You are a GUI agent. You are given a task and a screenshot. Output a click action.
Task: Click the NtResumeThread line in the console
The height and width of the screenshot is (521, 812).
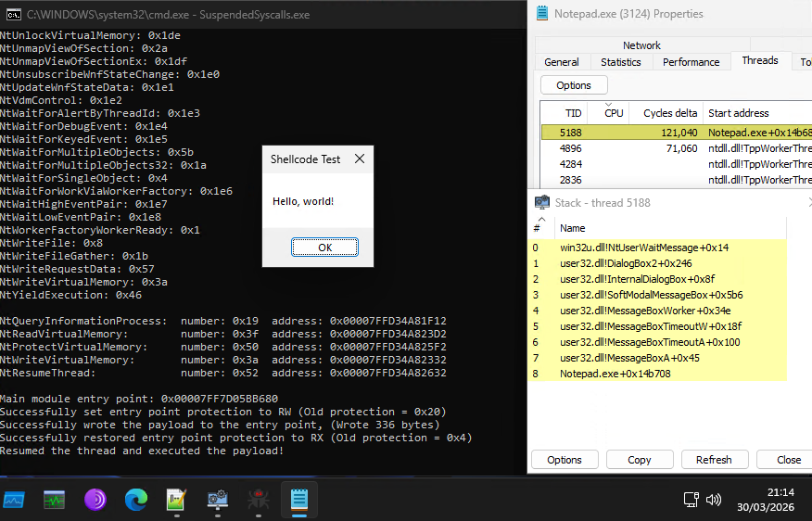click(223, 373)
